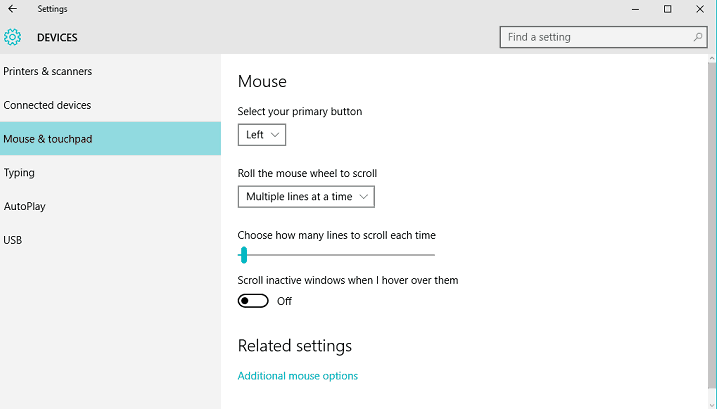This screenshot has width=717, height=409.
Task: Click the vertical scrollbar on right edge
Action: 711,230
